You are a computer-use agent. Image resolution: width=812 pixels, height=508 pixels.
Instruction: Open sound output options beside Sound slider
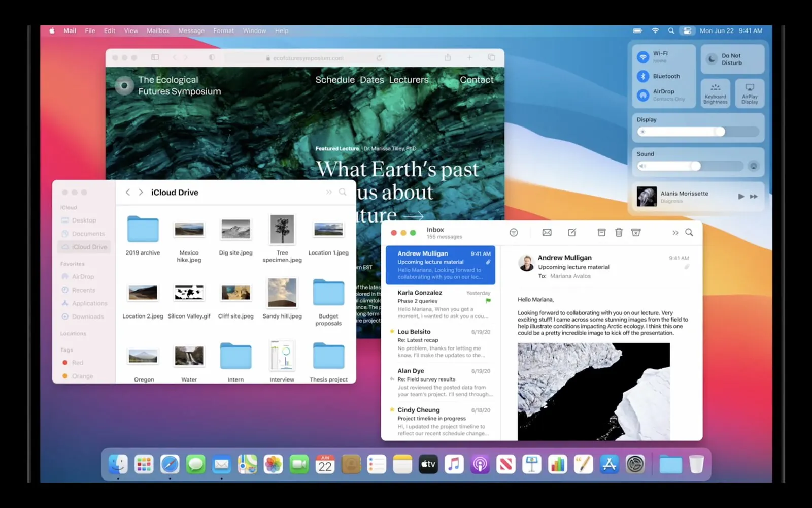click(754, 166)
